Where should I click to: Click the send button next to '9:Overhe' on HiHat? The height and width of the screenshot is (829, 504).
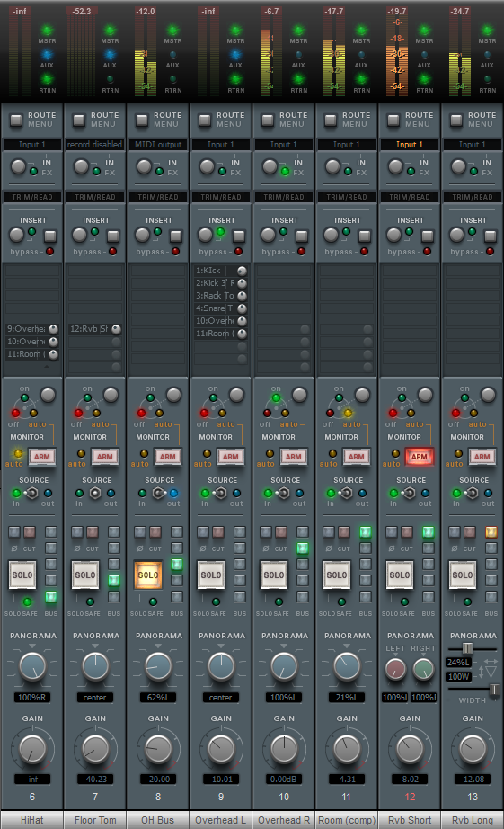(x=53, y=329)
